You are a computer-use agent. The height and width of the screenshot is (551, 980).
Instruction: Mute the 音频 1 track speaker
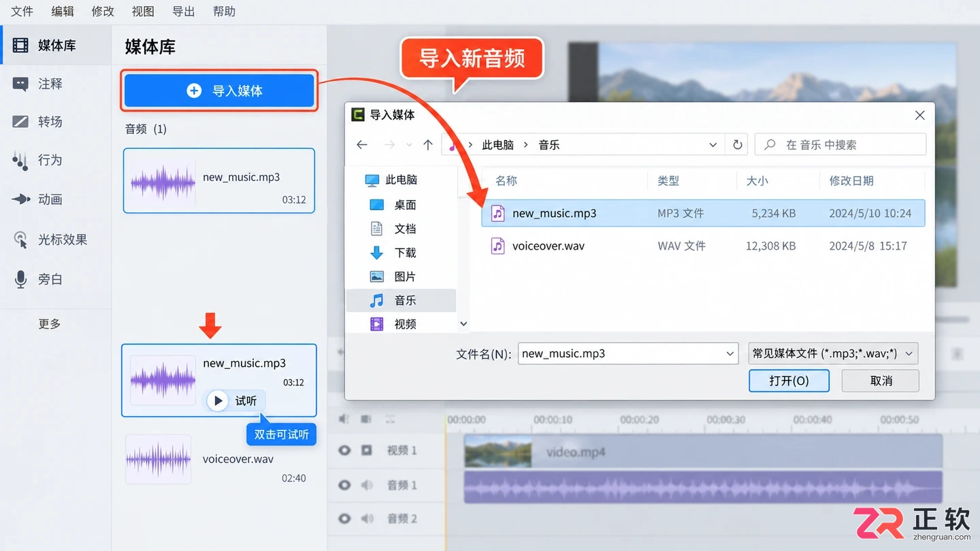coord(367,485)
